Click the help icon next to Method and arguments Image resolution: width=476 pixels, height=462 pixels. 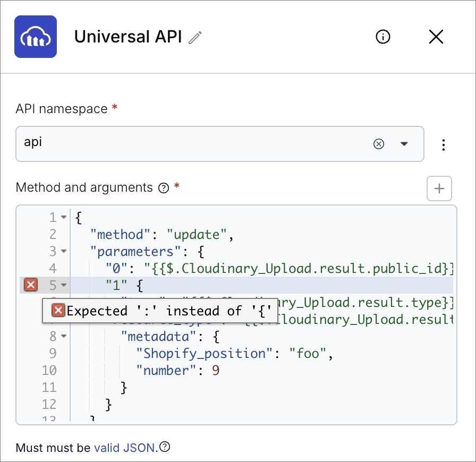pyautogui.click(x=164, y=188)
